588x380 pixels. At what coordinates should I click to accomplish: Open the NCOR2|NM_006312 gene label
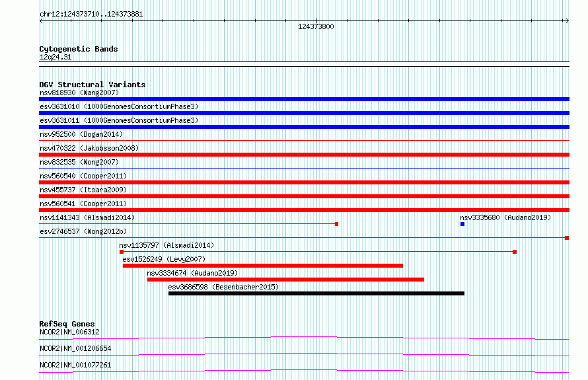pos(69,332)
